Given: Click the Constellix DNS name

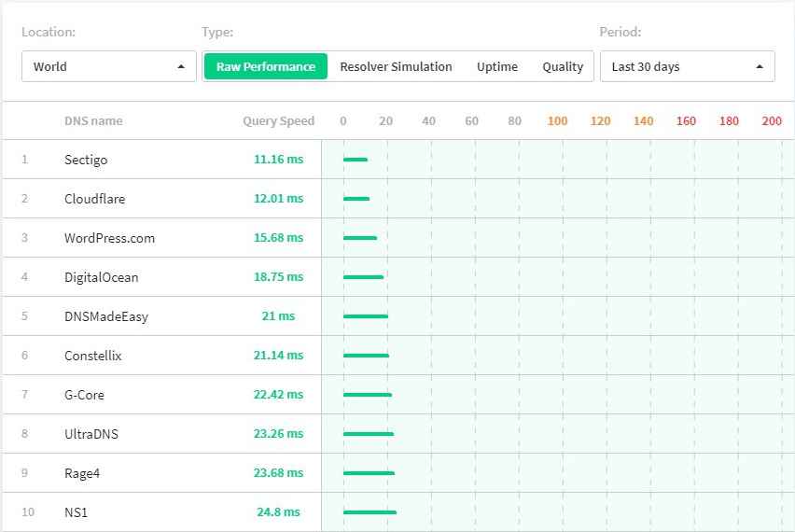Looking at the screenshot, I should tap(92, 356).
